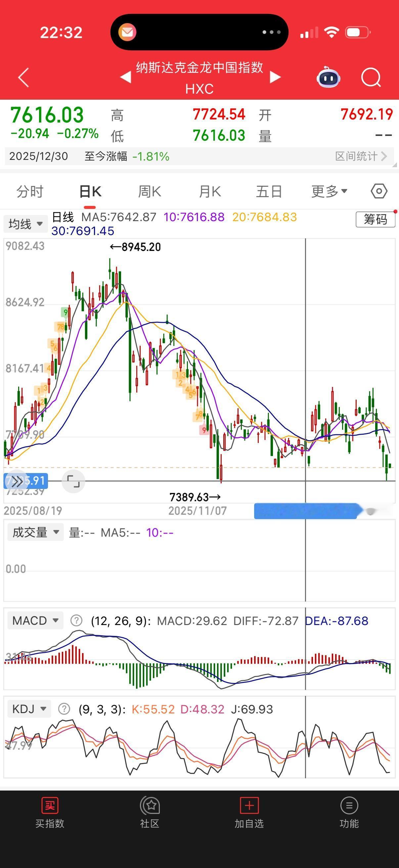This screenshot has height=868, width=399.
Task: Select the 月K tab
Action: click(210, 191)
